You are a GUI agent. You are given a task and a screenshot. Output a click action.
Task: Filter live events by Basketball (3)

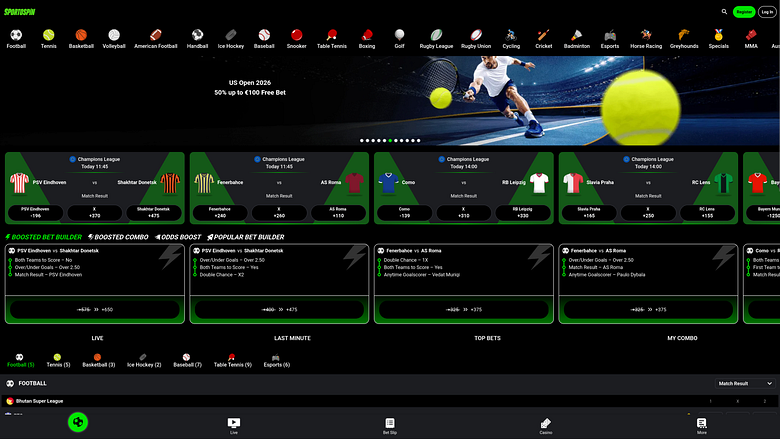[x=98, y=360]
